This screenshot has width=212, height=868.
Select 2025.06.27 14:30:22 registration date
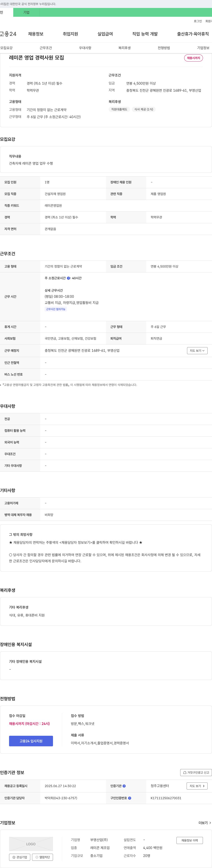60,786
